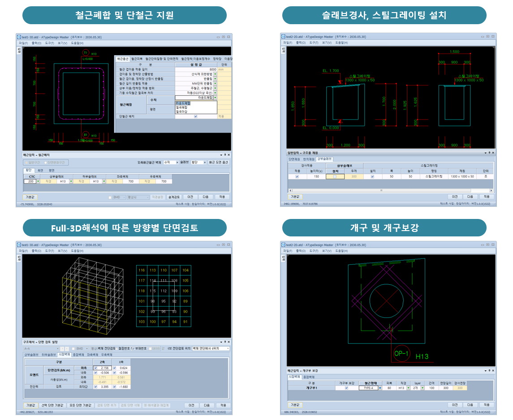Open the CTC 200 dropdown arrow
513x420 pixels.
pyautogui.click(x=38, y=181)
